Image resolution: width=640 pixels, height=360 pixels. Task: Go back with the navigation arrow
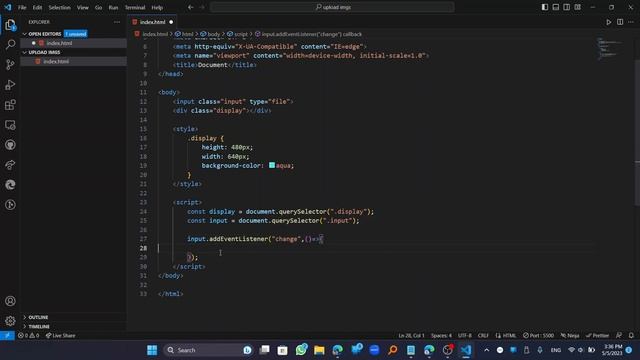191,7
